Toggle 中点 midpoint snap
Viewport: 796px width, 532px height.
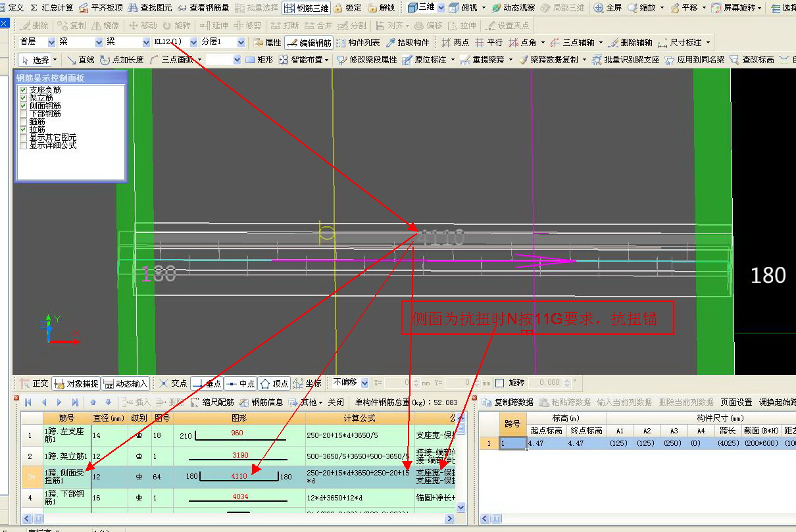(241, 383)
